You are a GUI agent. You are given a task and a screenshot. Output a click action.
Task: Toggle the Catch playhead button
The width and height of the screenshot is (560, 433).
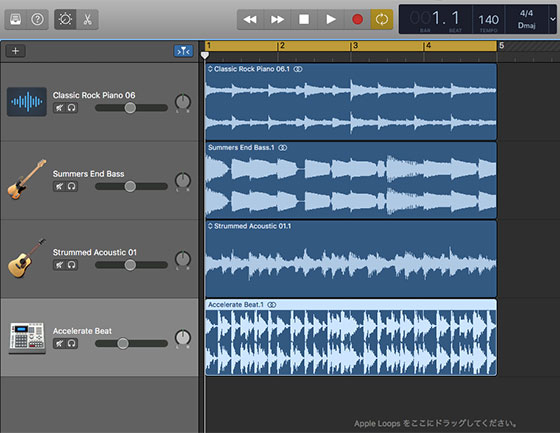tap(184, 51)
